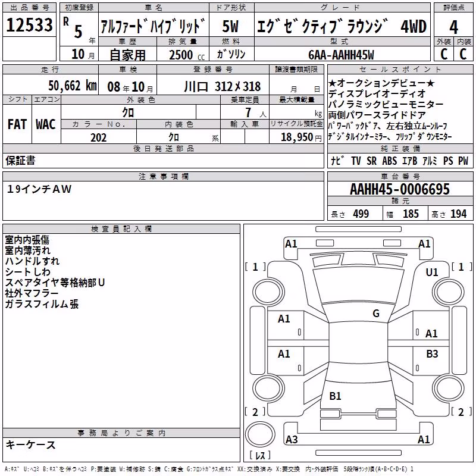Click length value 499
Screen dimensions: 476x476
pos(361,214)
